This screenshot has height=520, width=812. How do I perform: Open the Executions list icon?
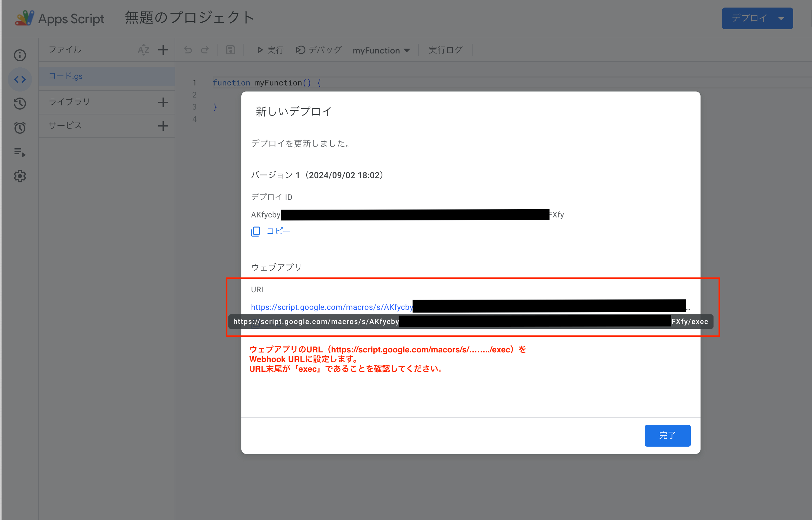pos(20,152)
